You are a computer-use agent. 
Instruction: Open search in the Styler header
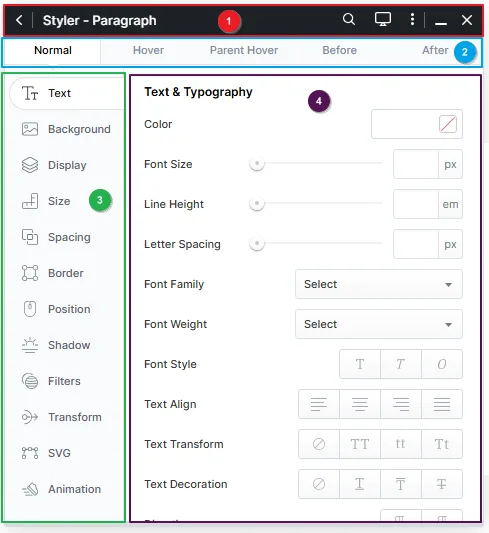[349, 20]
